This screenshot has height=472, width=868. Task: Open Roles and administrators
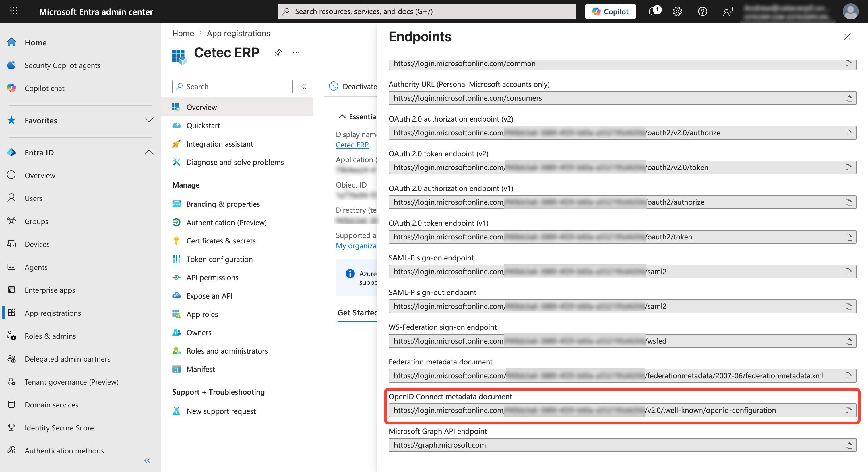point(227,351)
